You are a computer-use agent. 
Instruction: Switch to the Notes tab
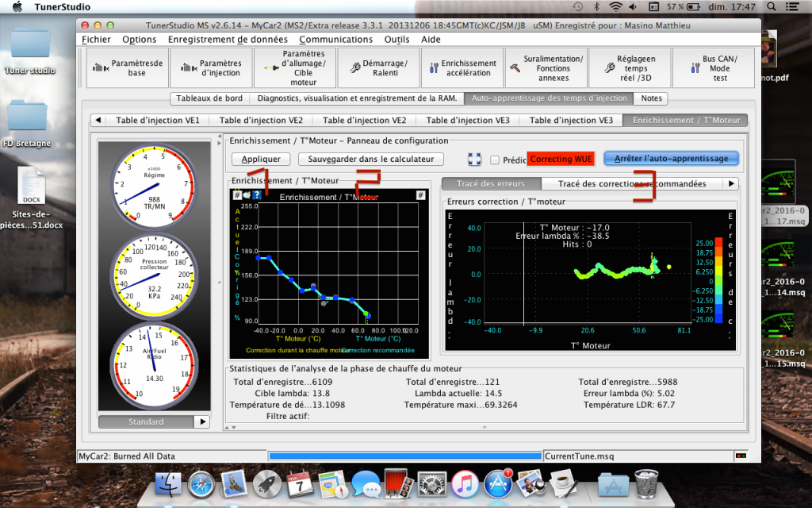(652, 98)
